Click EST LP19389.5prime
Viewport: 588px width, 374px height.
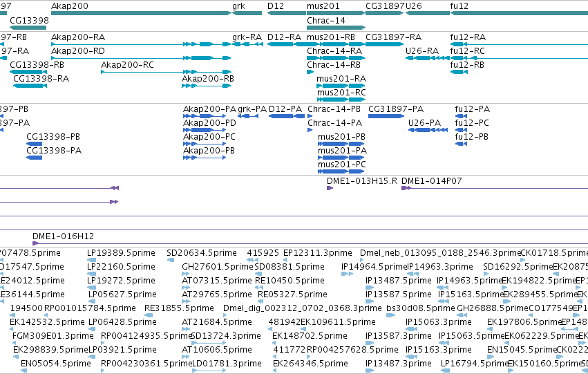point(91,260)
